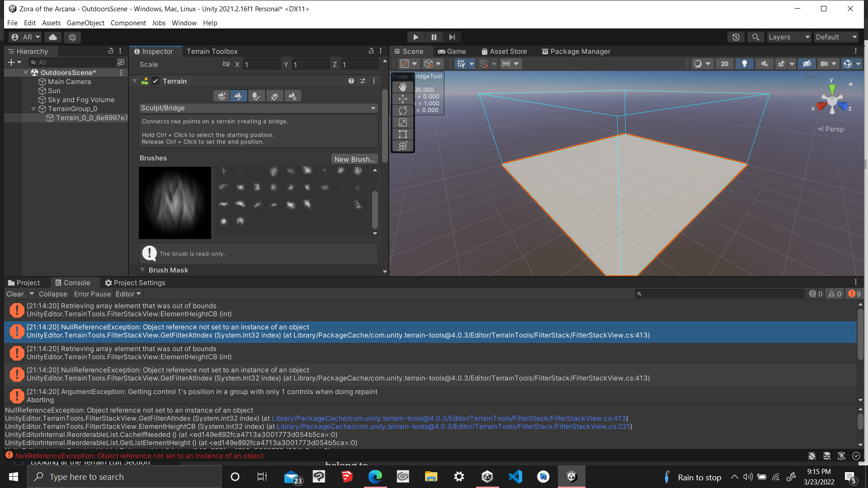Select the Paint Trees terrain tool
Screen dimensions: 868x488
tap(256, 96)
